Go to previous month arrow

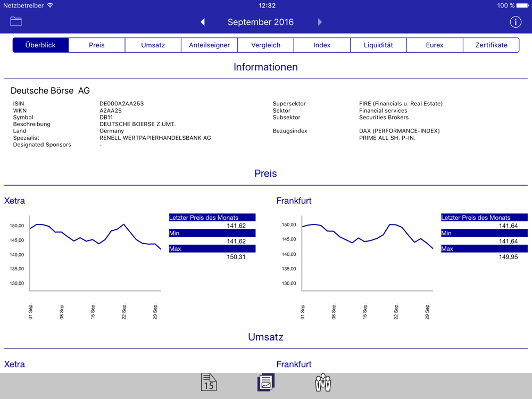tap(203, 22)
